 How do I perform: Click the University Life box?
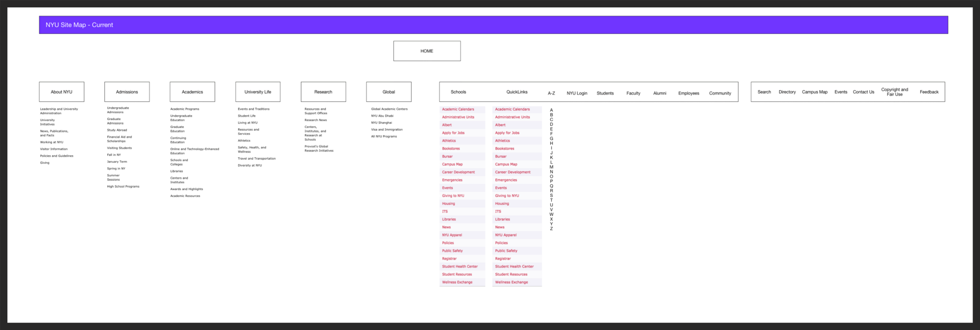tap(258, 92)
